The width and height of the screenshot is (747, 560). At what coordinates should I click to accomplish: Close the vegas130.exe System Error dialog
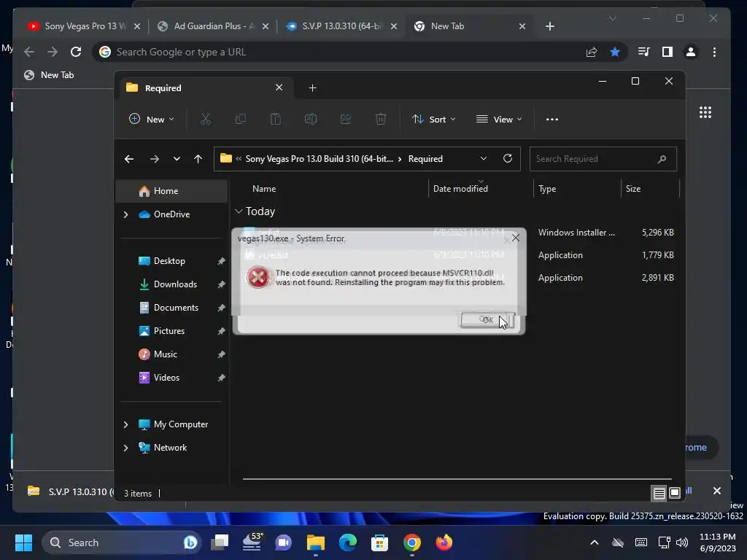(516, 238)
